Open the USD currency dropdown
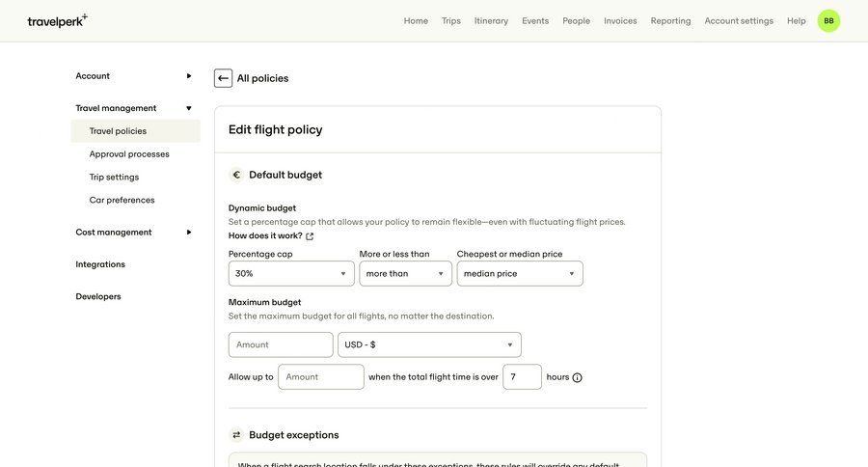The height and width of the screenshot is (467, 868). tap(429, 344)
